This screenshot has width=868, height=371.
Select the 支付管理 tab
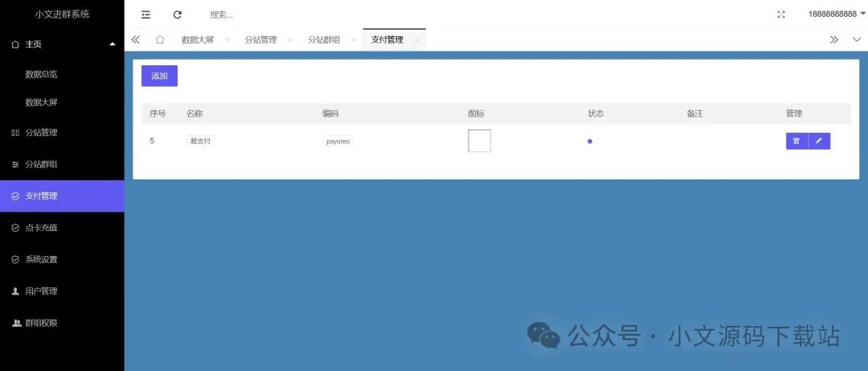point(387,40)
